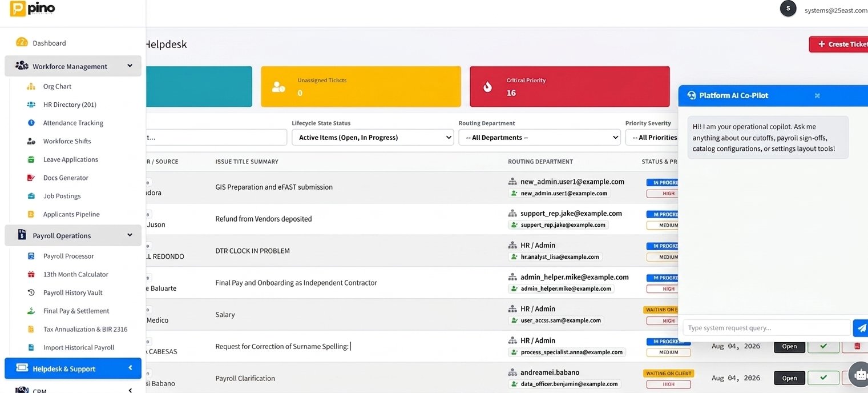Click assignee badge process_specialist.anna@example.com

click(567, 352)
